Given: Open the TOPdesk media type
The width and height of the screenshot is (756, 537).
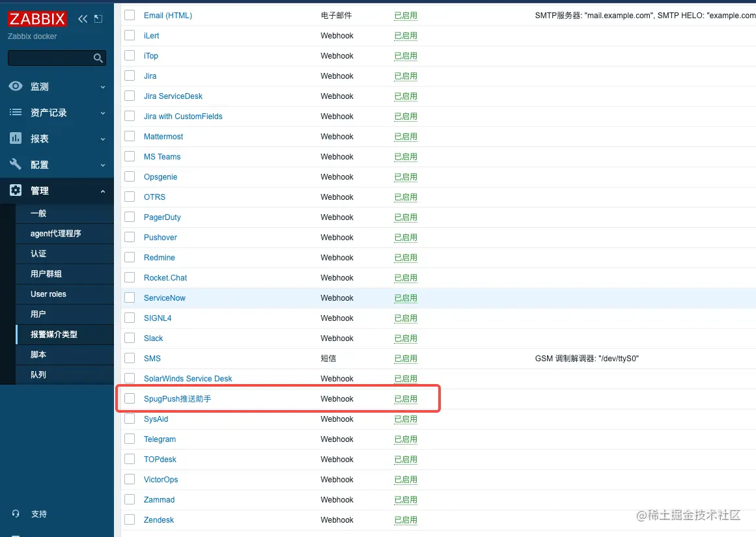Looking at the screenshot, I should tap(160, 460).
